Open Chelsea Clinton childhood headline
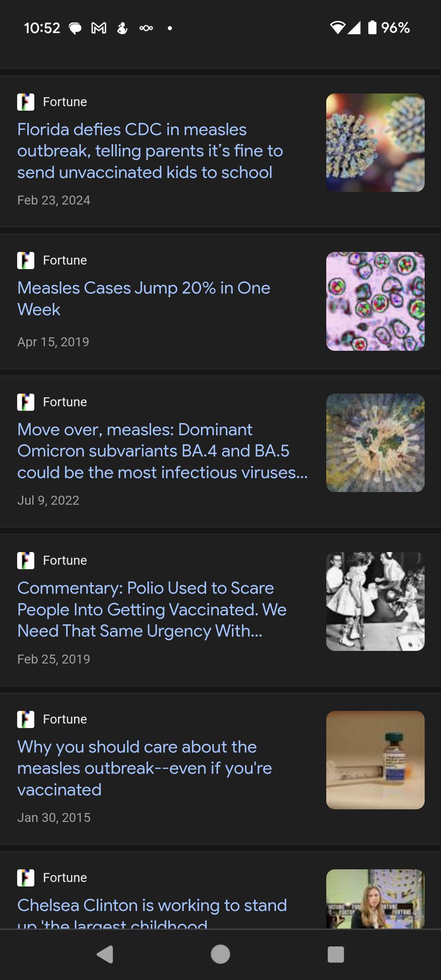 152,911
